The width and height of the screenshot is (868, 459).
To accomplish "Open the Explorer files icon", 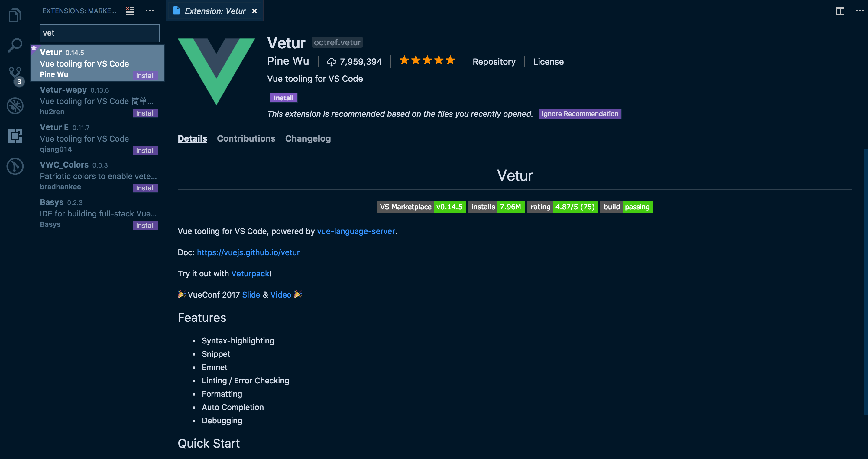I will coord(15,15).
